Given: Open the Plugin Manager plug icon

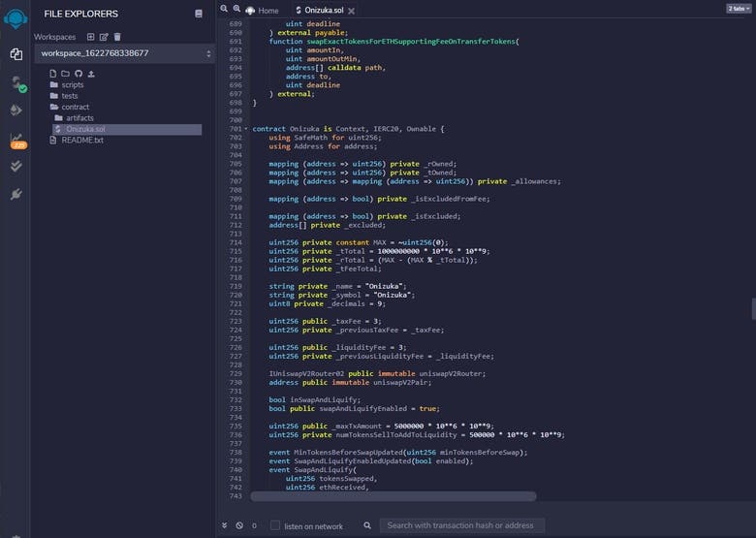Looking at the screenshot, I should point(16,194).
